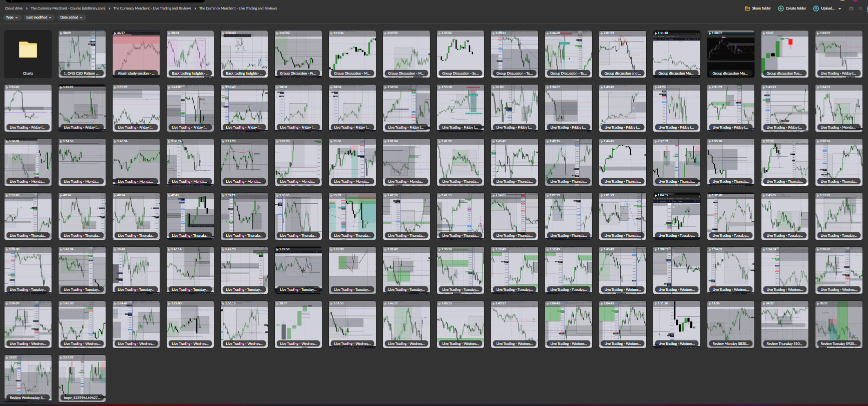The image size is (868, 406).
Task: Play the tmpv_423996169427 video
Action: 82,378
